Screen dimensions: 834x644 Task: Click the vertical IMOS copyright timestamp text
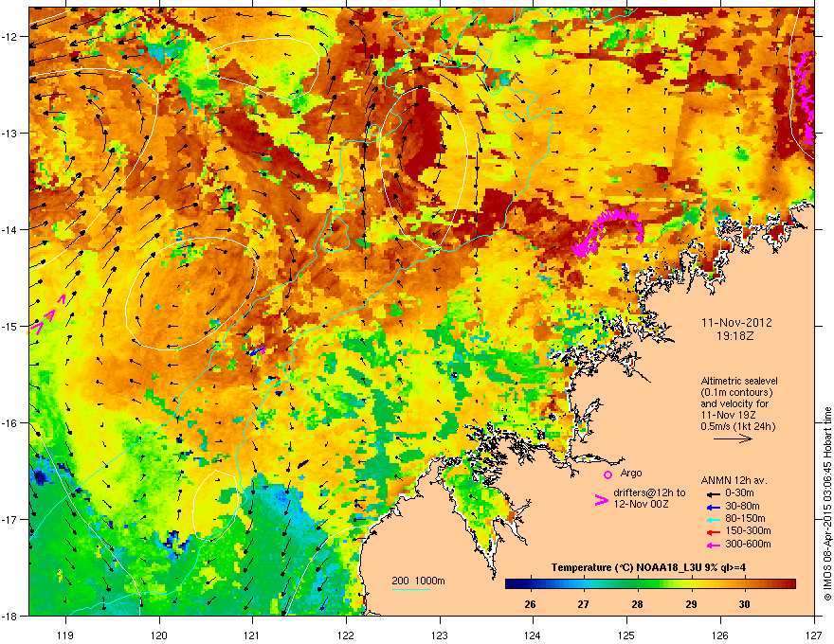[827, 504]
